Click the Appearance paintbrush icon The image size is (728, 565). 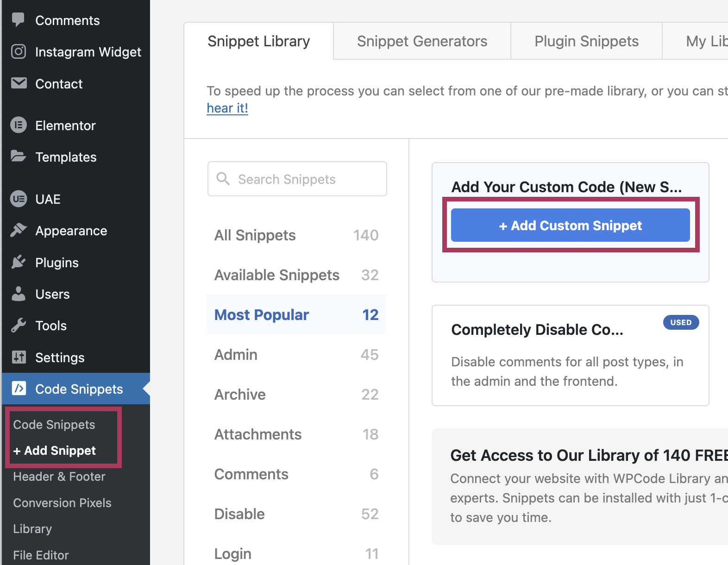point(19,230)
